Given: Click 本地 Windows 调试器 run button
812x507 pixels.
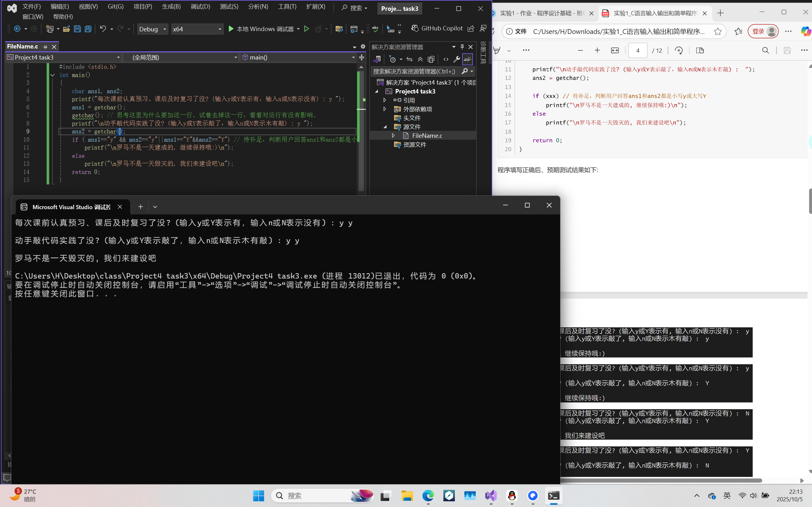Looking at the screenshot, I should 261,29.
